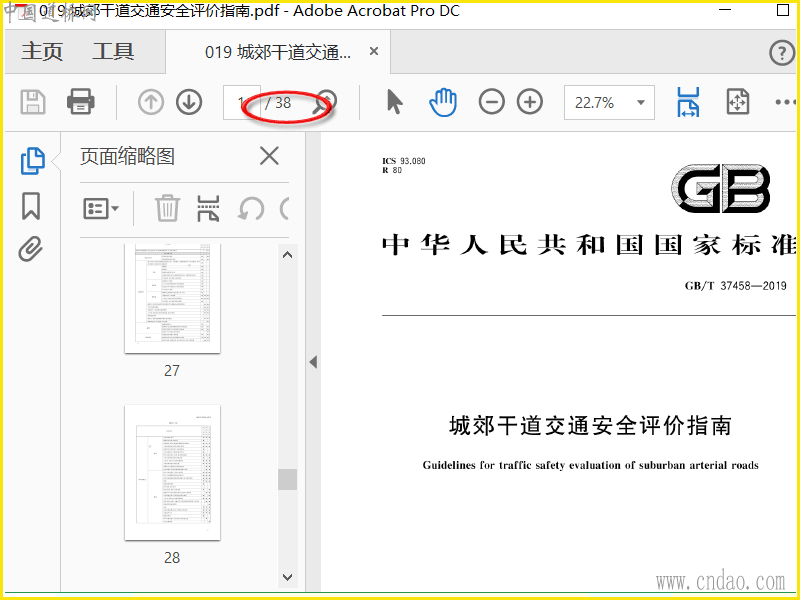Click thumbnail scrollbar up arrow
This screenshot has width=800, height=600.
tap(288, 255)
